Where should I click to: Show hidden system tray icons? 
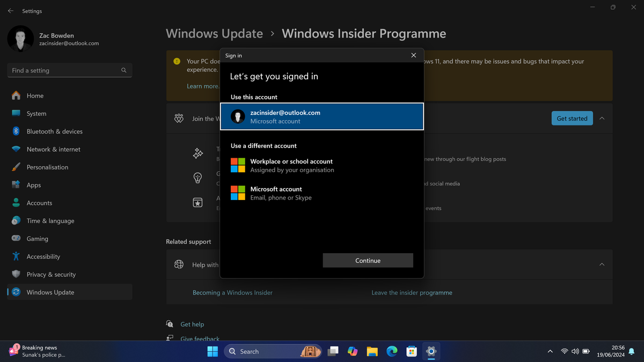(x=550, y=351)
